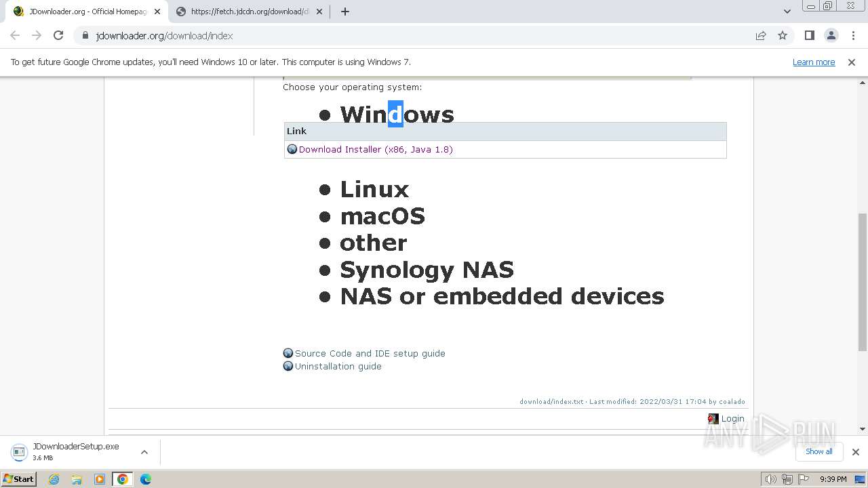The image size is (868, 488).
Task: Show all downloads
Action: click(819, 451)
